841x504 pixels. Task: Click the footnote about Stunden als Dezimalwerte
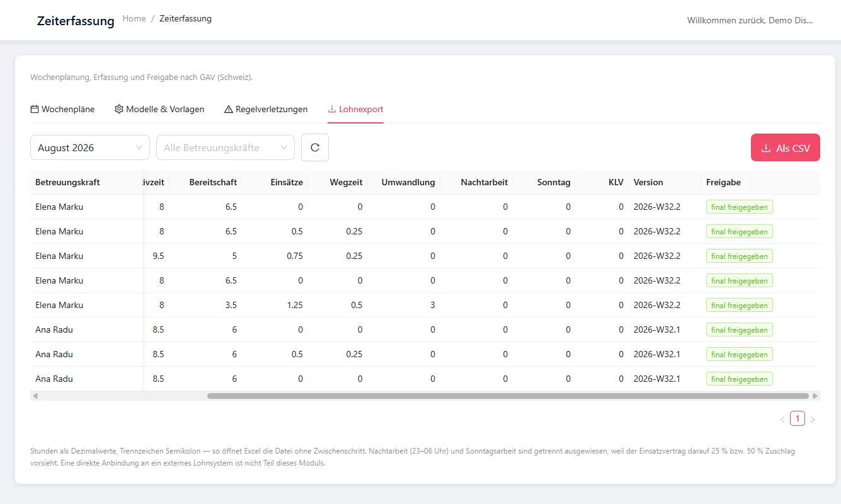(413, 457)
